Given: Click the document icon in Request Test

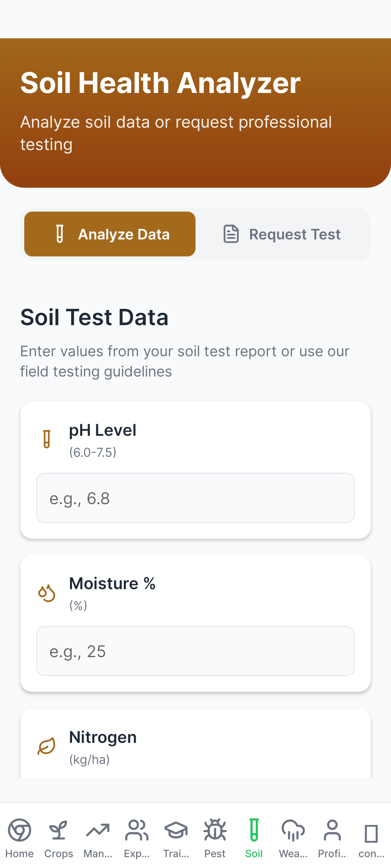Looking at the screenshot, I should point(231,234).
